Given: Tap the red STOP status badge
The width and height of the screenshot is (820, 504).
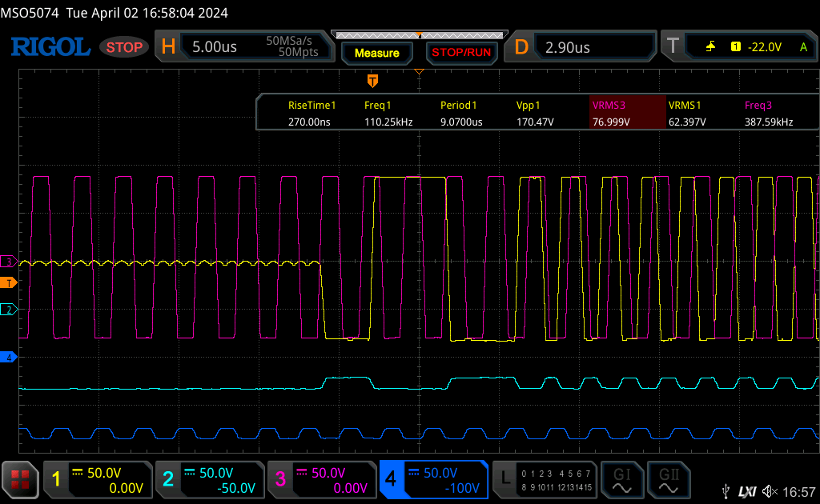Looking at the screenshot, I should [124, 47].
